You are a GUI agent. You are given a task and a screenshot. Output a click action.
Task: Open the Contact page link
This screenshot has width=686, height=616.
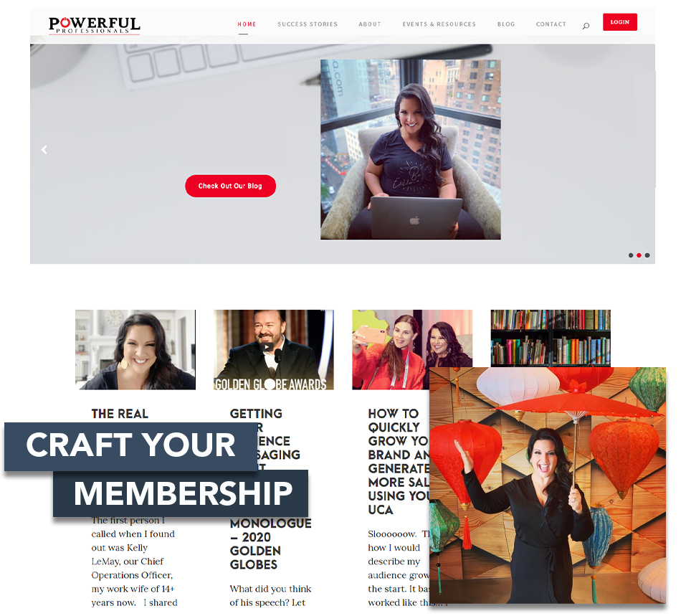pyautogui.click(x=551, y=24)
